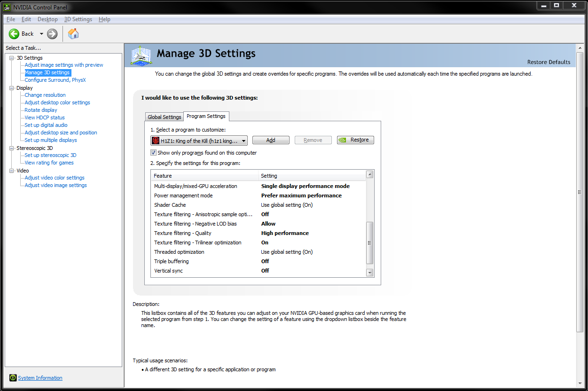
Task: Click the main page vertical scrollbar
Action: pos(580,191)
